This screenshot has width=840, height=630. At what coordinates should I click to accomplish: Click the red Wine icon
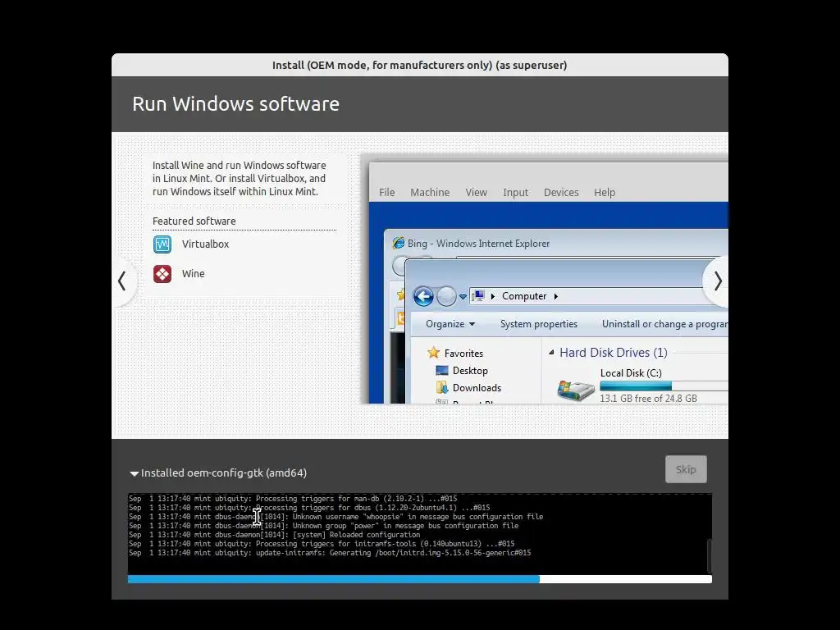[162, 274]
